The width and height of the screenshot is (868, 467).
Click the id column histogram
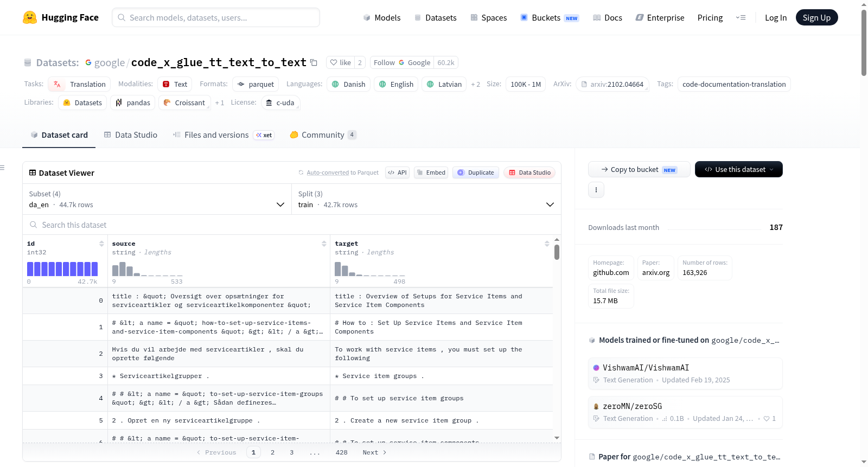(62, 269)
